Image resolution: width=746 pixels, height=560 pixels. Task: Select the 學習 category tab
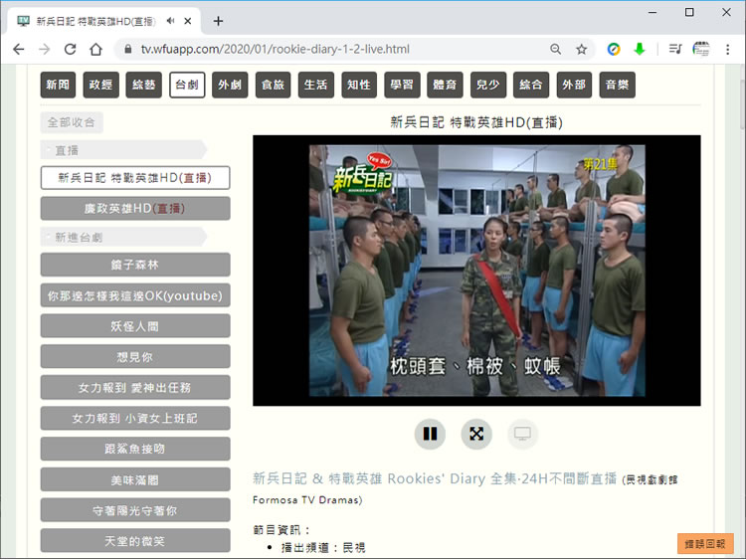[402, 85]
